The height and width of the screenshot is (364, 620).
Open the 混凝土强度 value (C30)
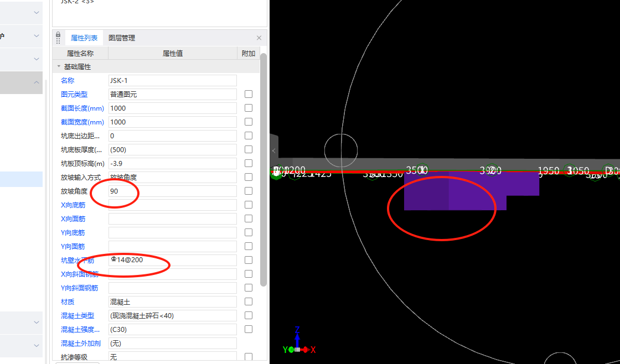172,330
